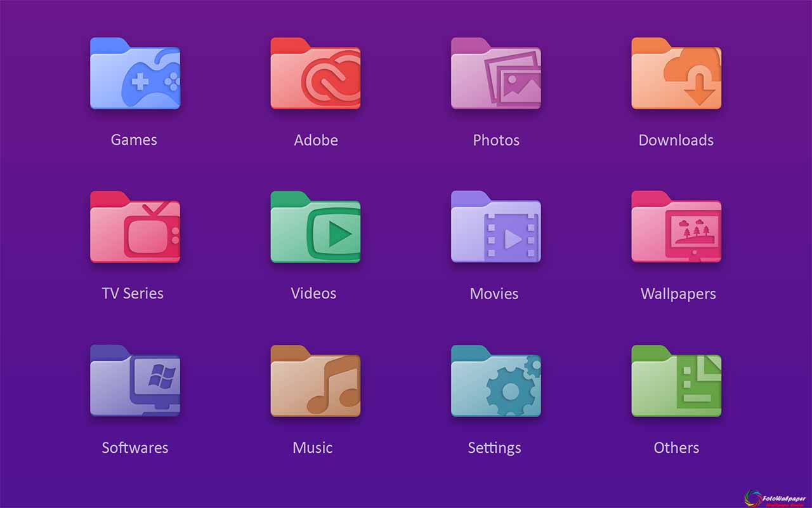The width and height of the screenshot is (812, 508).
Task: Open the green Videos folder icon
Action: coord(315,227)
